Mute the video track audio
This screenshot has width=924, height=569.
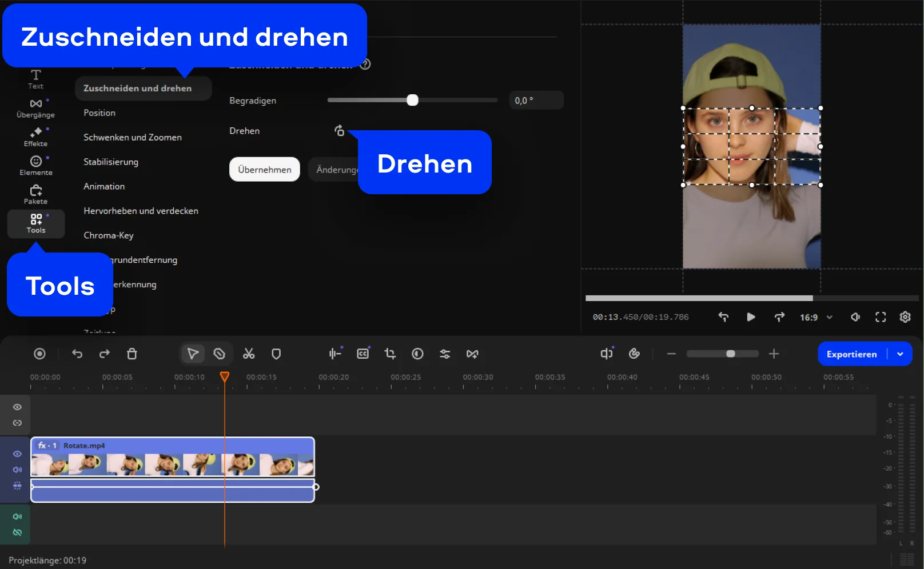click(17, 470)
